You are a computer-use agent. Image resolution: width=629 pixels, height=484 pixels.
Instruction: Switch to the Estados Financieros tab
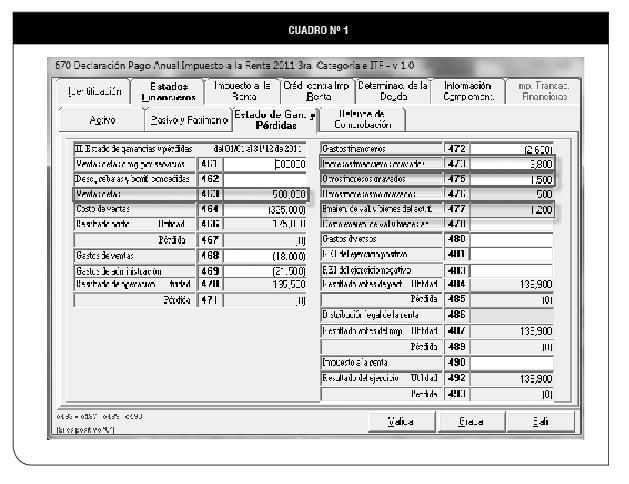[168, 91]
